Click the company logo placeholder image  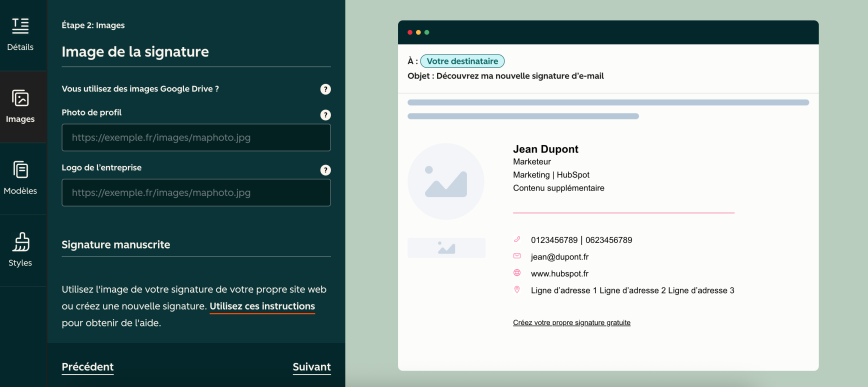[x=446, y=247]
